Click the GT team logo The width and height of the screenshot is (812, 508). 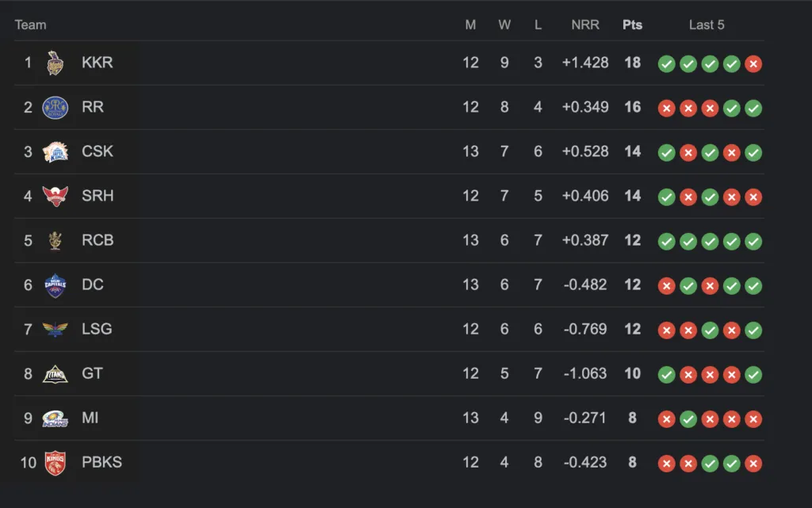pyautogui.click(x=55, y=374)
